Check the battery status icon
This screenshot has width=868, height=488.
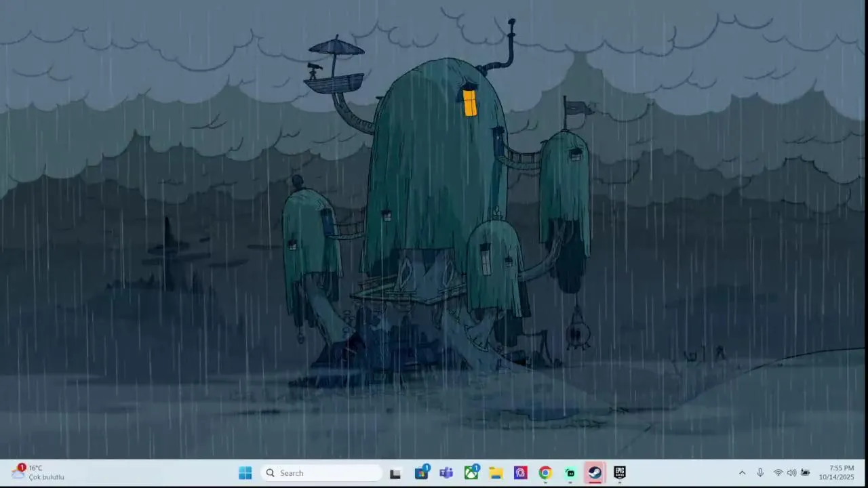pyautogui.click(x=805, y=473)
